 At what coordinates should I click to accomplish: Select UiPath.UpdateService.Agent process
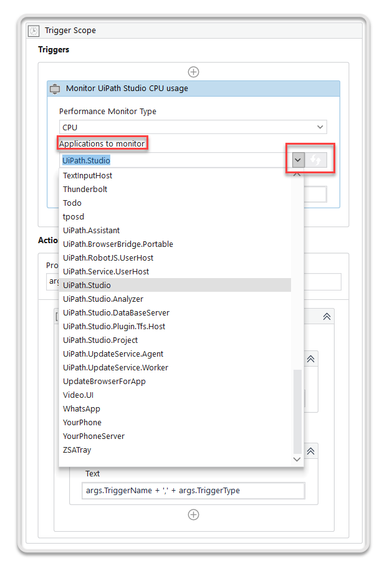coord(175,354)
